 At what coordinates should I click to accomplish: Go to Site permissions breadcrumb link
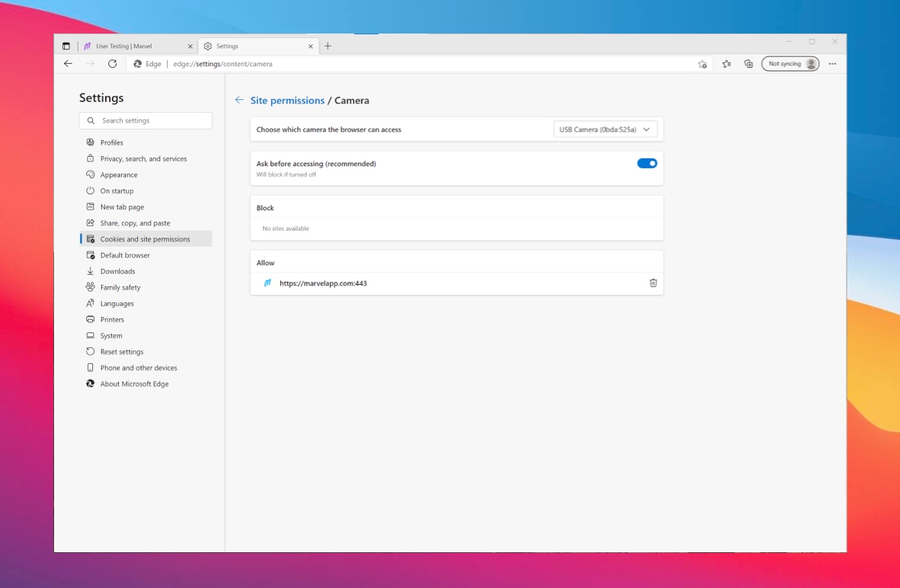[287, 101]
